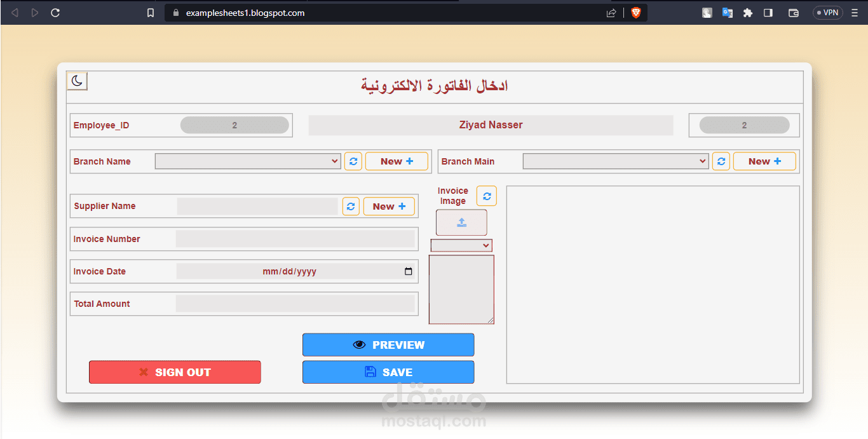Open the browser menu at top right
The height and width of the screenshot is (439, 868).
point(854,12)
